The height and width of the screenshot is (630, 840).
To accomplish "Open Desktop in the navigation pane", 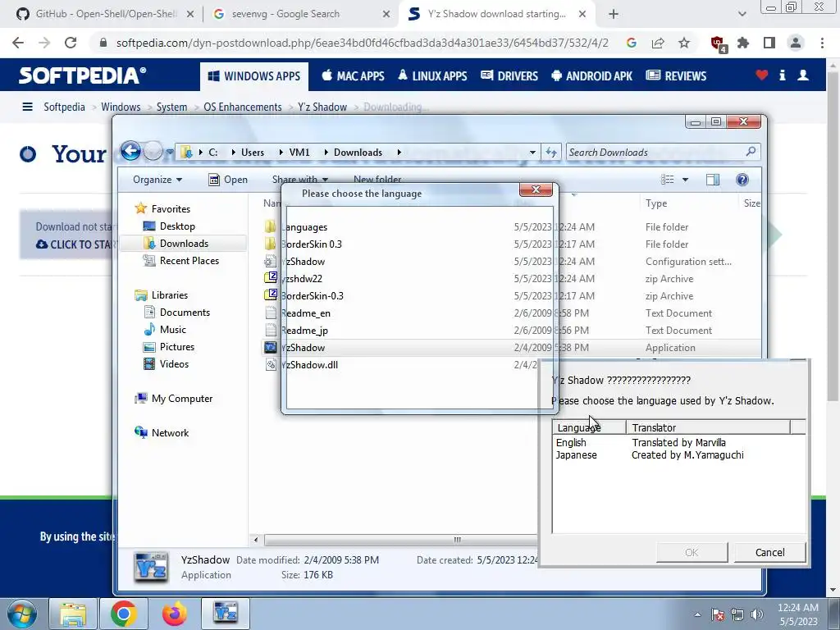I will (177, 226).
